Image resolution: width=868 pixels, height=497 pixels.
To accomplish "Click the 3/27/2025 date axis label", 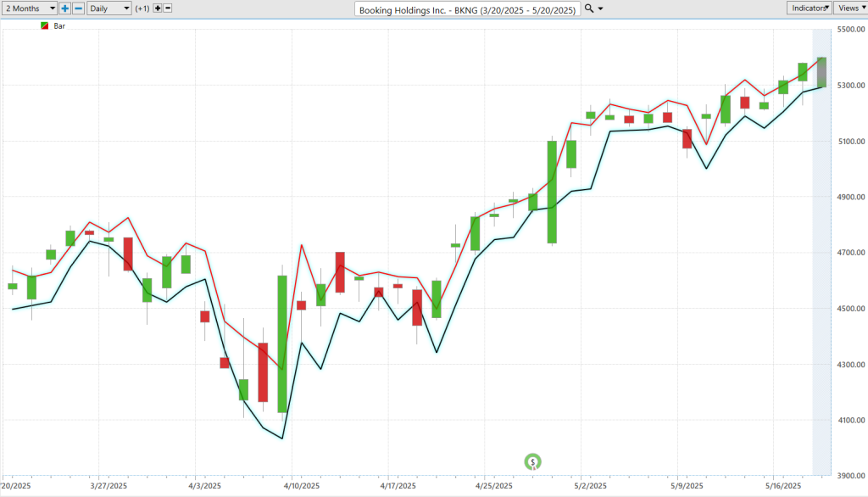I will 108,486.
